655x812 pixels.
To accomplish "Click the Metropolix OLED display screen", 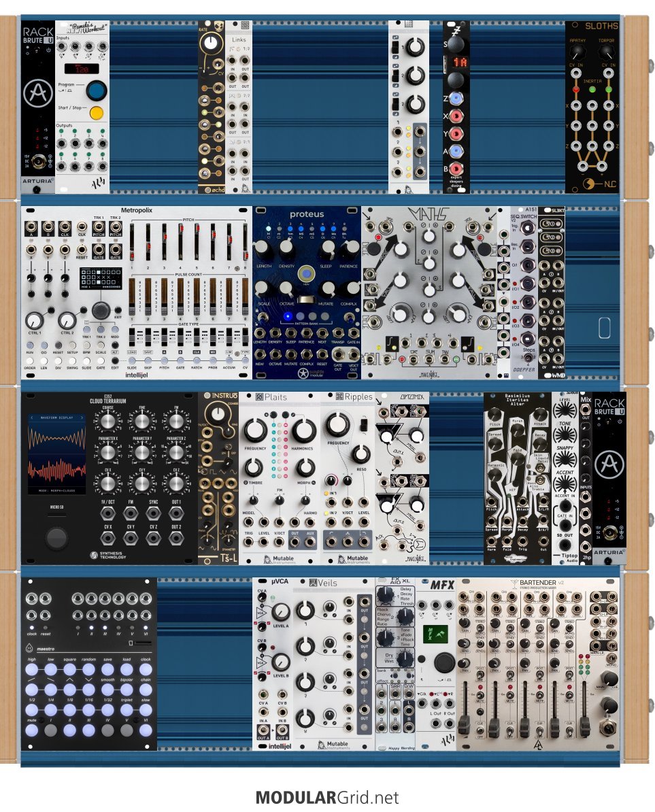I will 101,278.
